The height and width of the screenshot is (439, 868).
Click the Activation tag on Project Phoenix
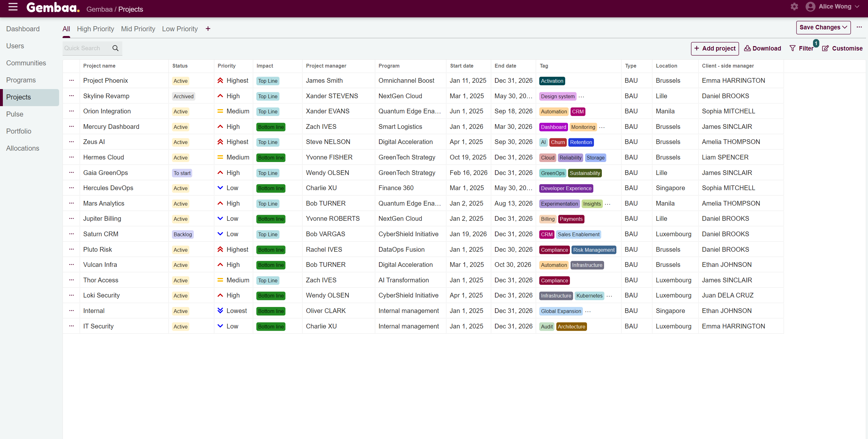coord(552,81)
